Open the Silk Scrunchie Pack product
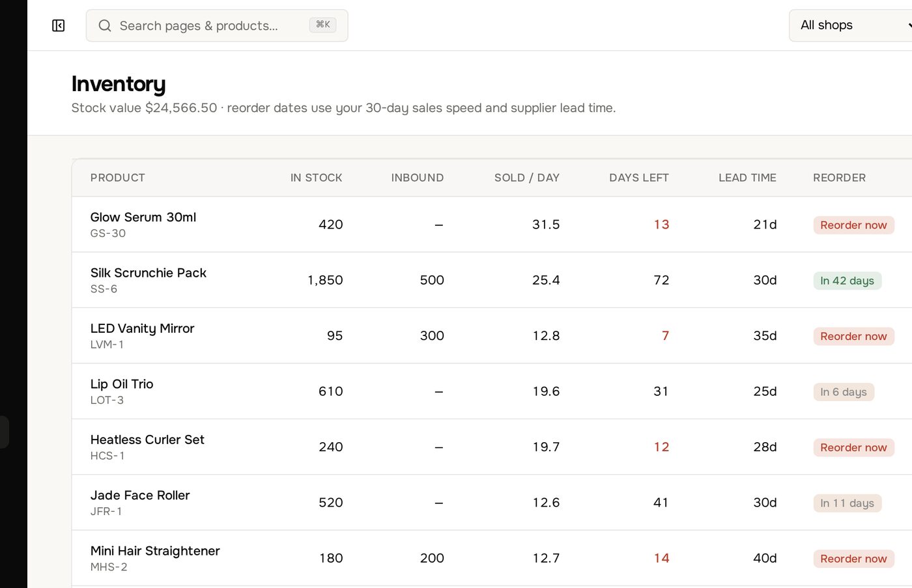 pyautogui.click(x=149, y=273)
